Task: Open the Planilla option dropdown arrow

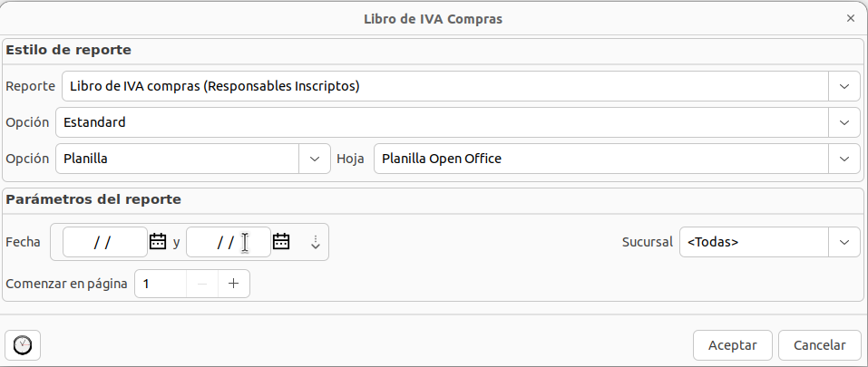Action: pos(315,158)
